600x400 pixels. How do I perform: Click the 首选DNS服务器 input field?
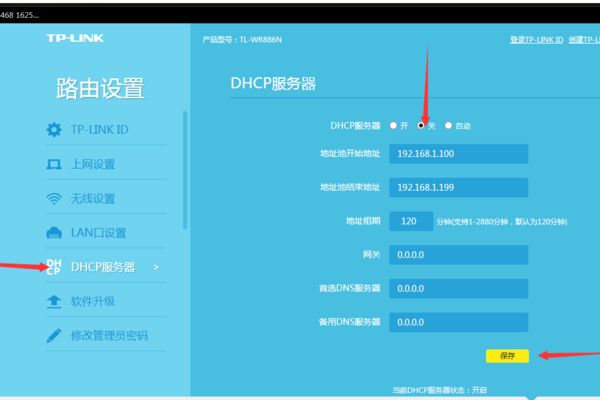click(x=458, y=289)
